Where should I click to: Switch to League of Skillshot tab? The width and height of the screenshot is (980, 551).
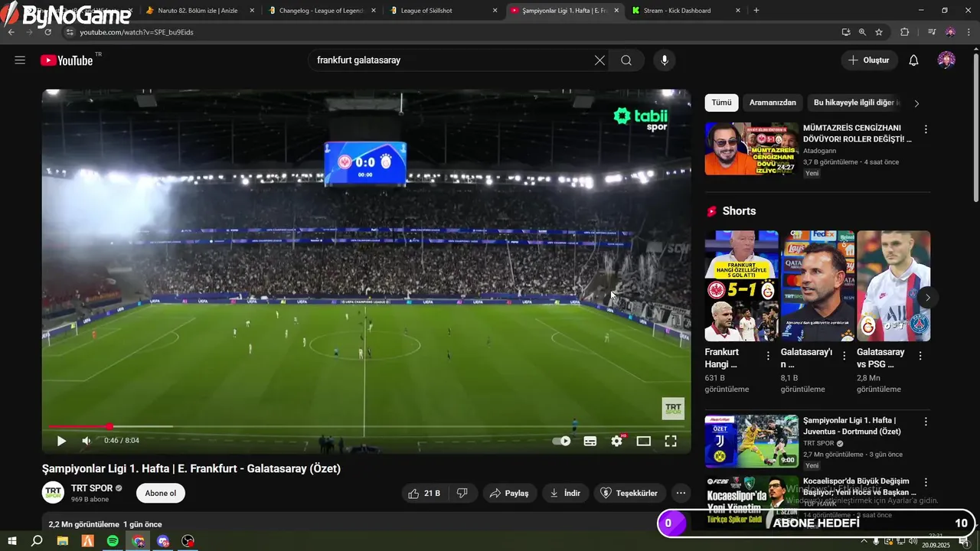443,11
